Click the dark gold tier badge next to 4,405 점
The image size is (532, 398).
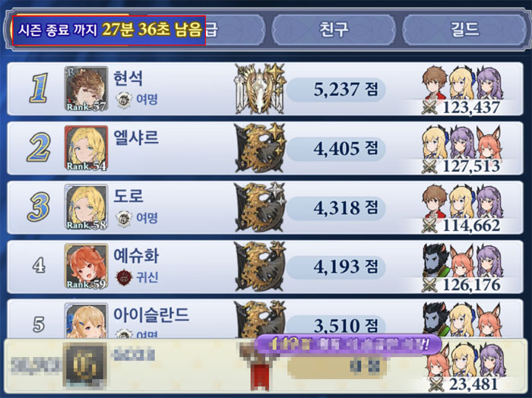click(x=260, y=148)
